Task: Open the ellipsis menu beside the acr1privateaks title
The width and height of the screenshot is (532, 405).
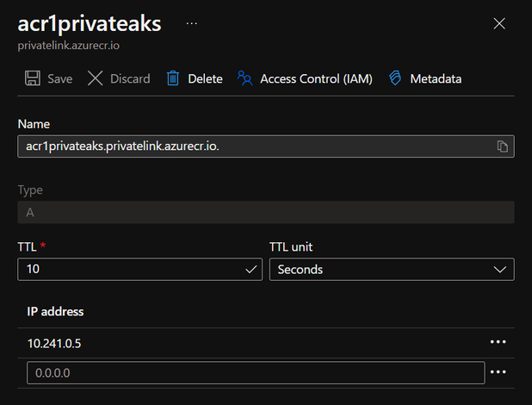Action: pyautogui.click(x=192, y=23)
